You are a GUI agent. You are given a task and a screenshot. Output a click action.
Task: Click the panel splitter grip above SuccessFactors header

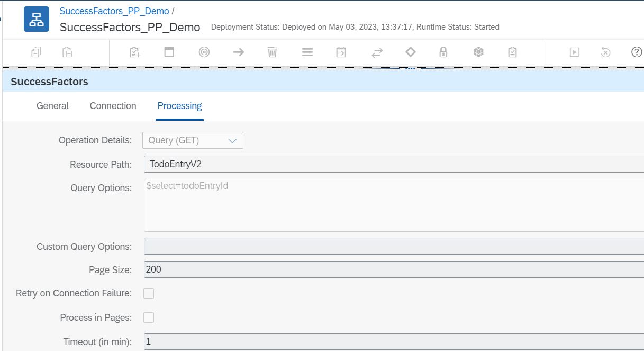coord(409,68)
